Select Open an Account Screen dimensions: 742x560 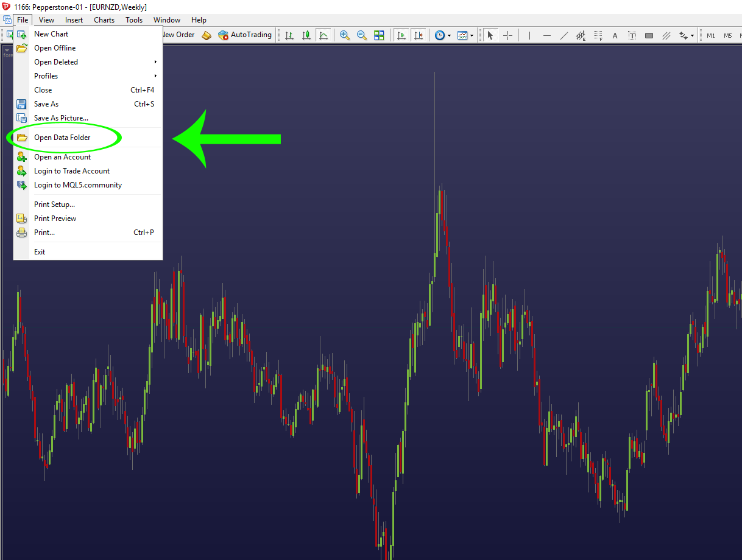[88, 157]
